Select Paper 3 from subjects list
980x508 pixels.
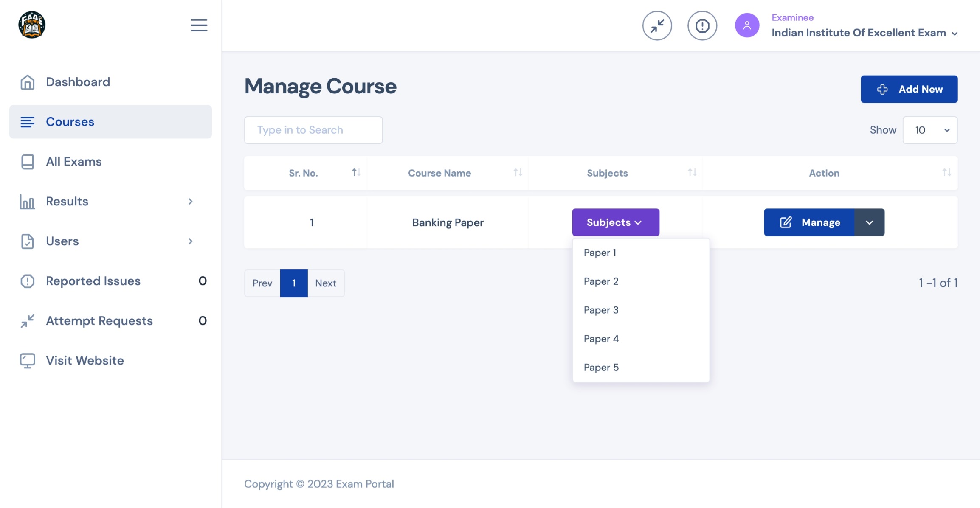pos(601,310)
